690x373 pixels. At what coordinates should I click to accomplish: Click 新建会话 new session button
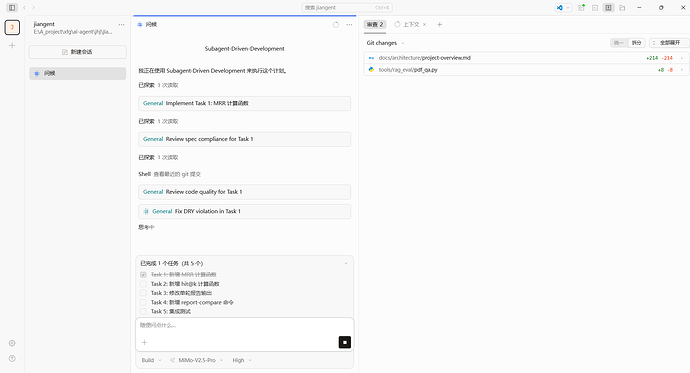point(77,52)
